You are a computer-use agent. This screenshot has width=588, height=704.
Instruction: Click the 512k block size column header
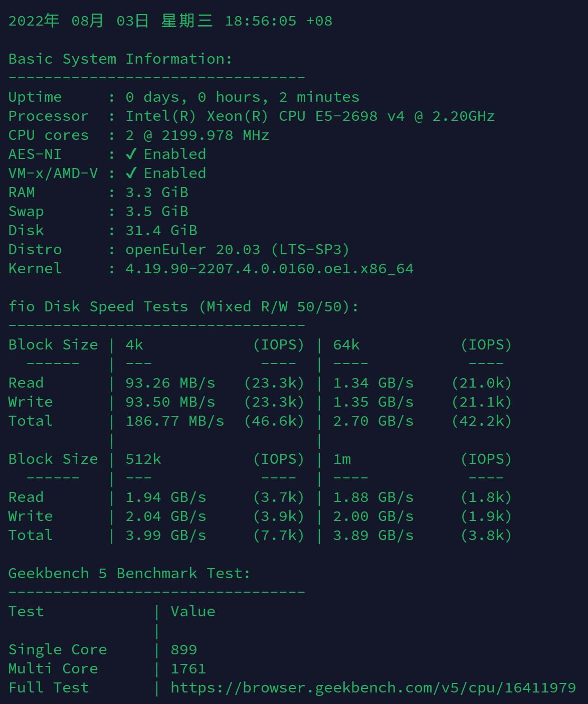pyautogui.click(x=143, y=459)
